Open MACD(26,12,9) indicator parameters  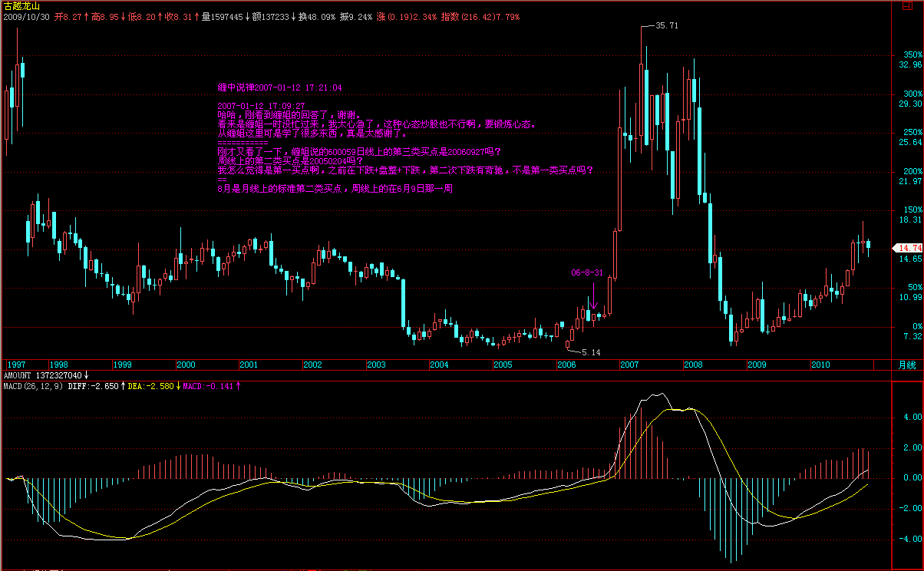(x=30, y=386)
